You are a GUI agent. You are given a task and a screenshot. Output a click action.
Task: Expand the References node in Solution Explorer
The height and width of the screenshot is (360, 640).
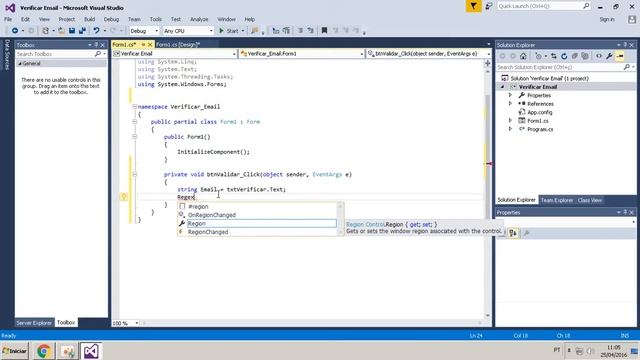tap(510, 104)
